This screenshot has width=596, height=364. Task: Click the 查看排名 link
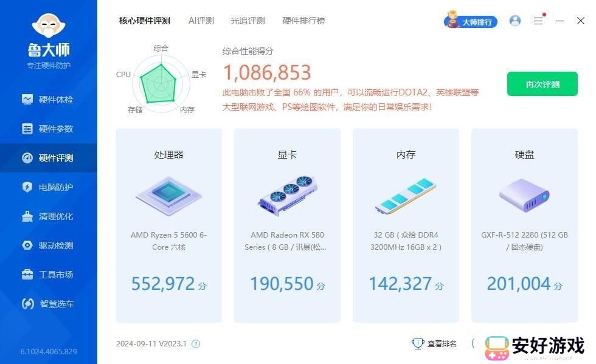(435, 344)
